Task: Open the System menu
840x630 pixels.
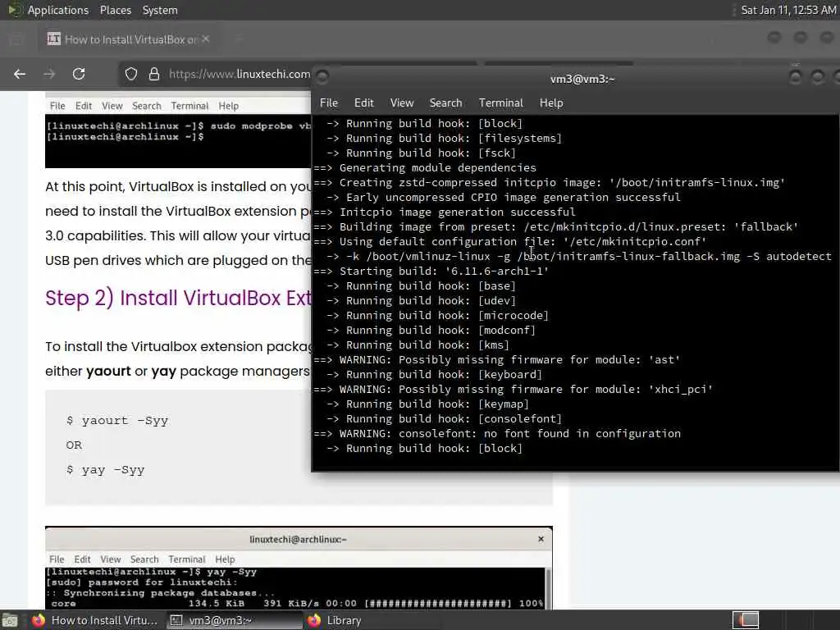Action: click(x=160, y=10)
